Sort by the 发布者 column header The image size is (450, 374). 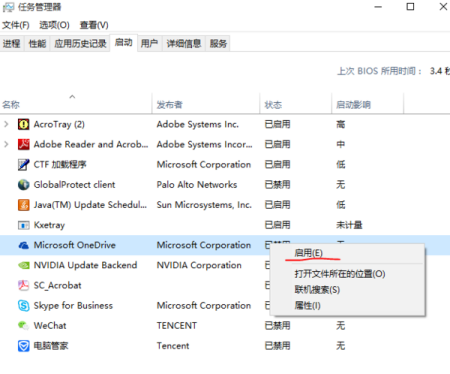pyautogui.click(x=206, y=105)
